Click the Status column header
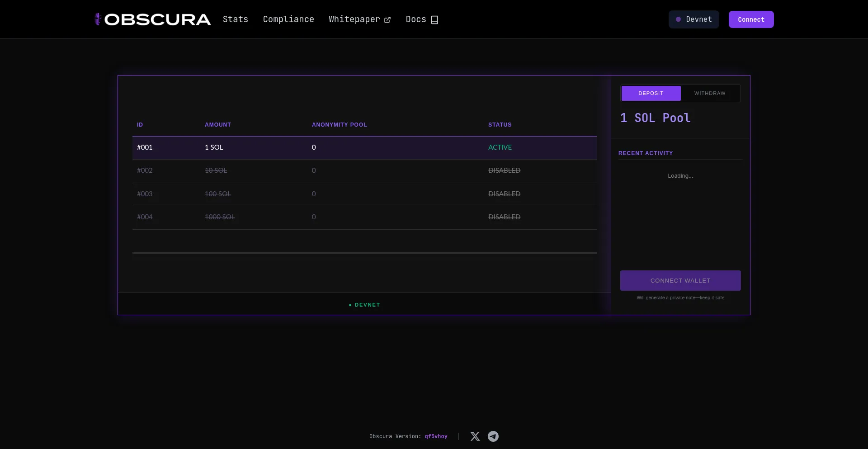 (500, 125)
